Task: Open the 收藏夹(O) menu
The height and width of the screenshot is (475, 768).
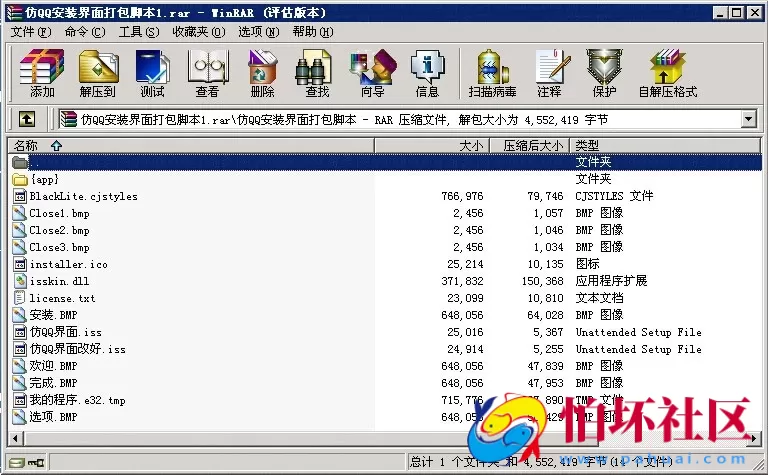Action: (199, 32)
